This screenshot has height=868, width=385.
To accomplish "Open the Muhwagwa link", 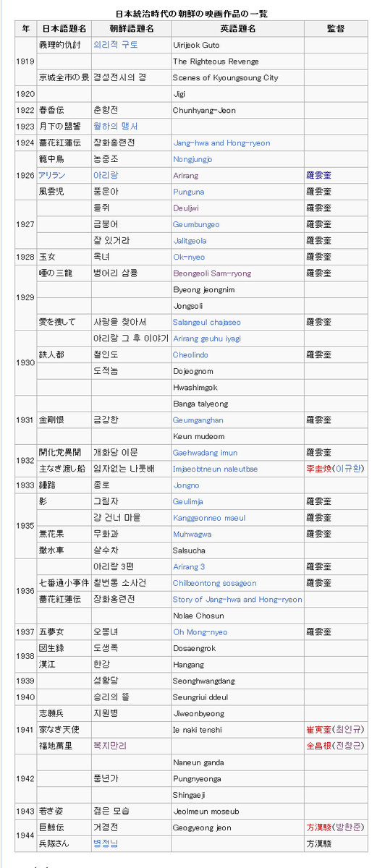I will (192, 535).
